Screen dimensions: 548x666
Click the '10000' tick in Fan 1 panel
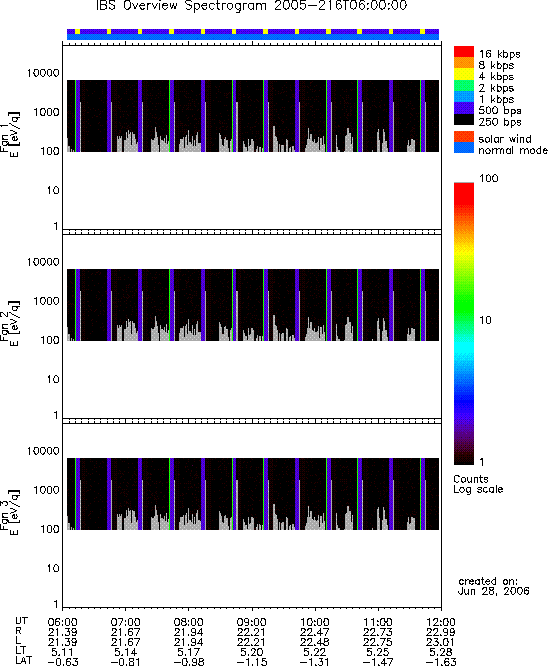click(x=43, y=73)
